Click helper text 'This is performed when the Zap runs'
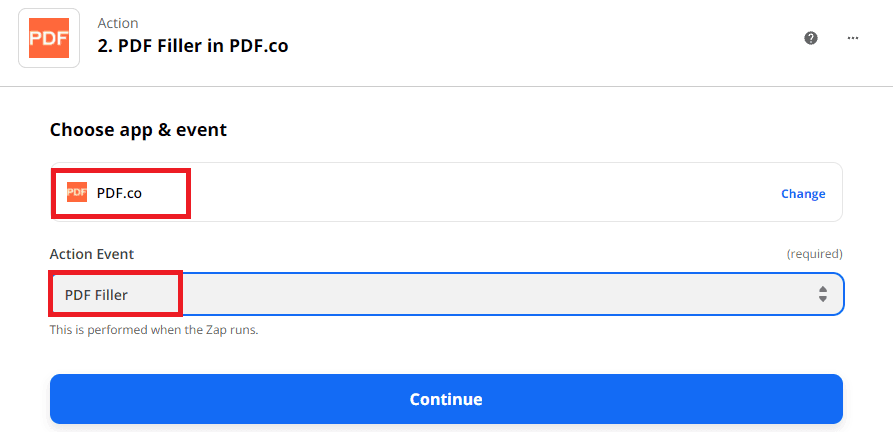This screenshot has width=895, height=432. tap(154, 329)
